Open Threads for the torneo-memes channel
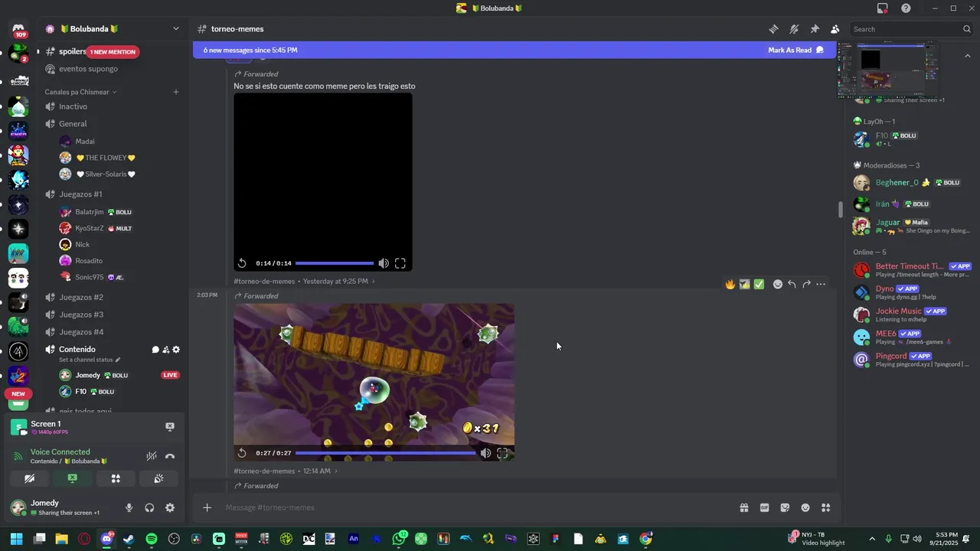The height and width of the screenshot is (551, 980). [x=774, y=29]
